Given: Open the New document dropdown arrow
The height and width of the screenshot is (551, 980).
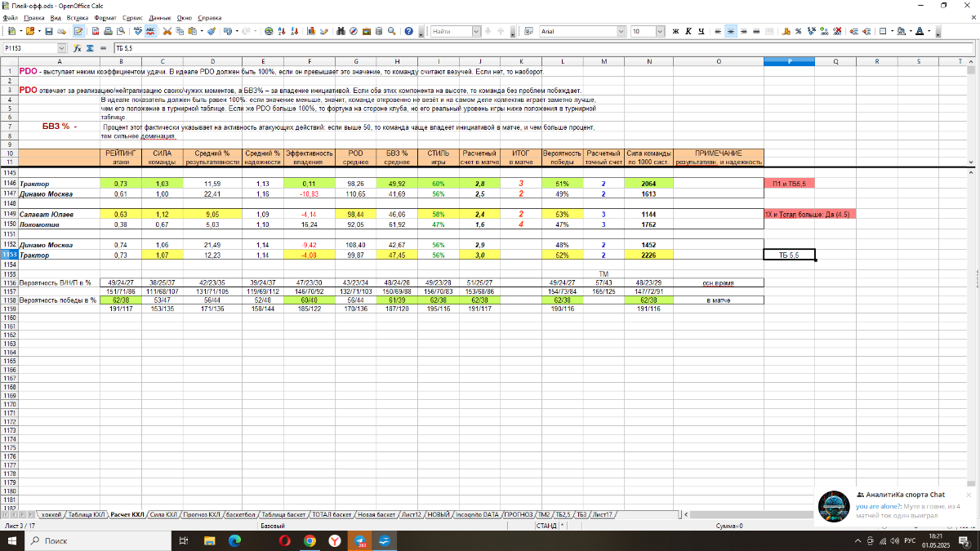Looking at the screenshot, I should [20, 31].
